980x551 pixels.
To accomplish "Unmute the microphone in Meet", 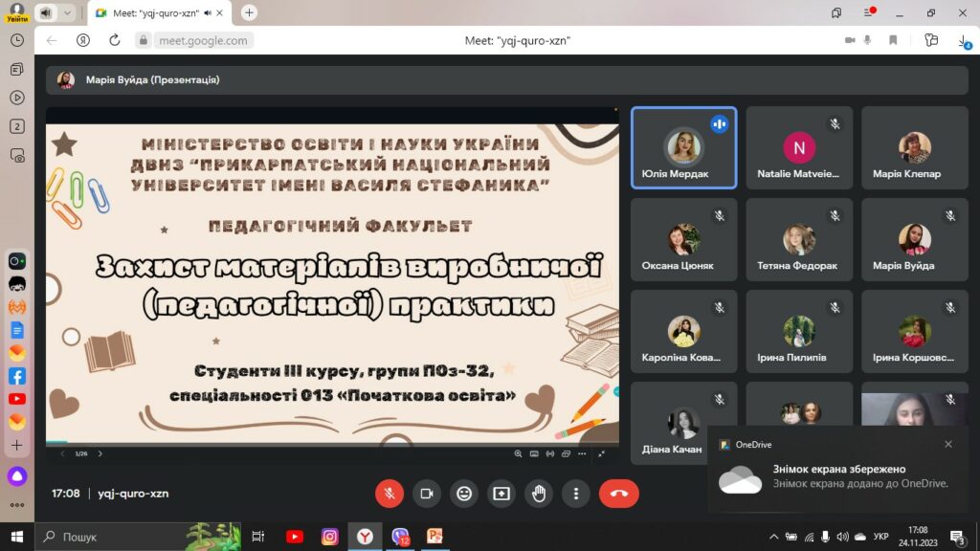I will 390,494.
